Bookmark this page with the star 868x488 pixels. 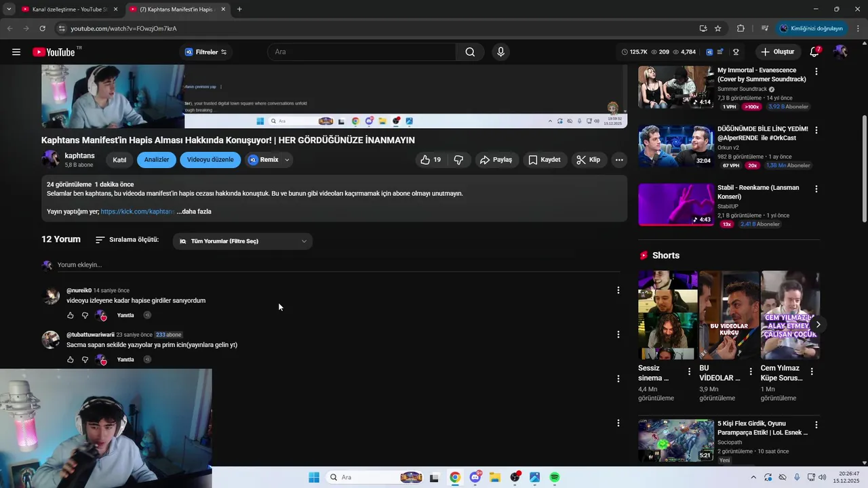[x=717, y=28]
